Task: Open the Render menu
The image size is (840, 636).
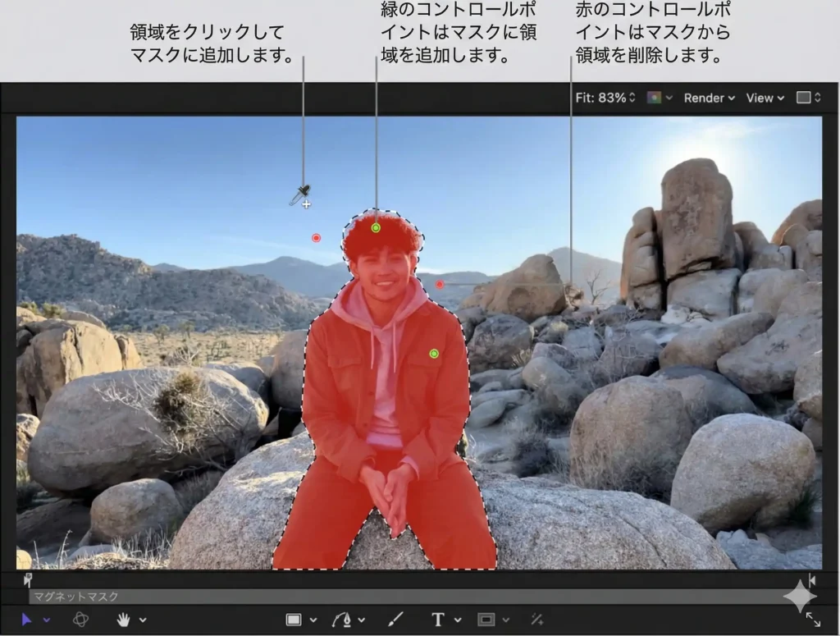Action: 710,98
